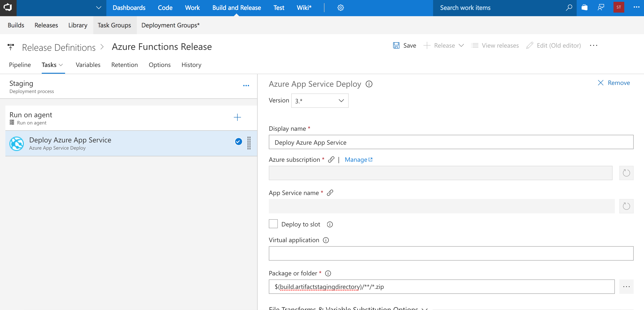Click the search magnifier icon
The height and width of the screenshot is (310, 644).
(x=569, y=8)
